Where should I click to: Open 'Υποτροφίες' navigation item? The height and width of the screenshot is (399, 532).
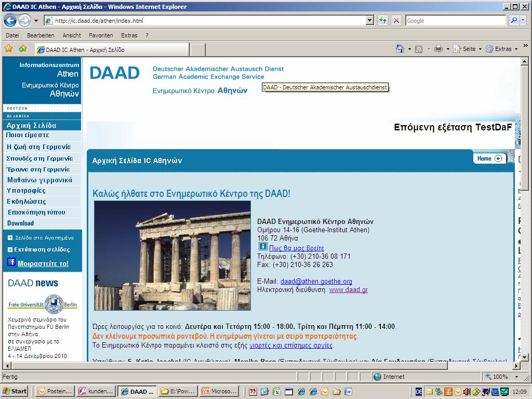(x=26, y=191)
